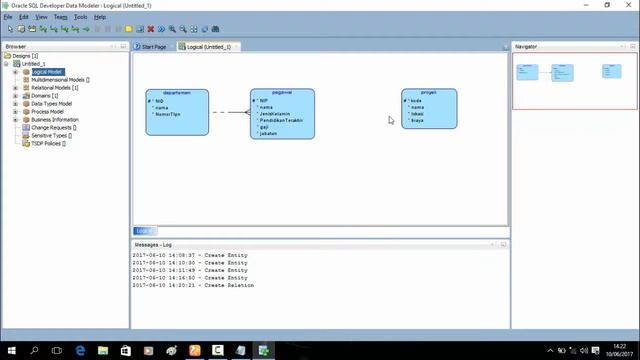Click the Default Size toolbar icon
The width and height of the screenshot is (640, 360).
click(x=204, y=29)
